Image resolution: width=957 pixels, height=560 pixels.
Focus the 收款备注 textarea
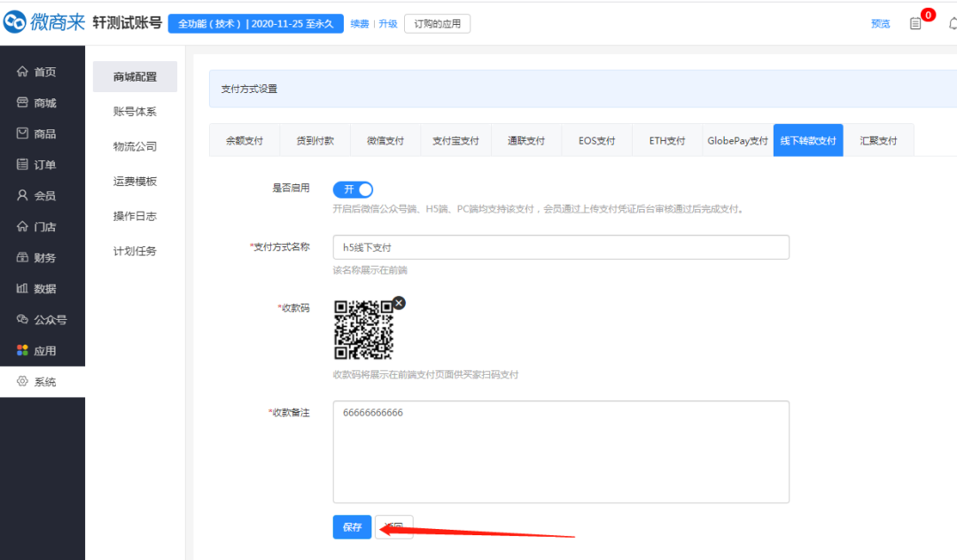coord(561,452)
